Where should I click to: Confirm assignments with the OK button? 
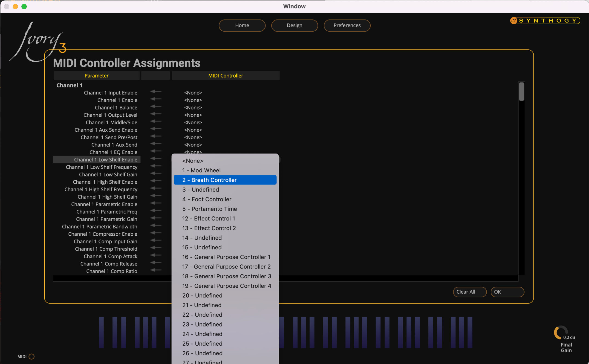tap(507, 292)
